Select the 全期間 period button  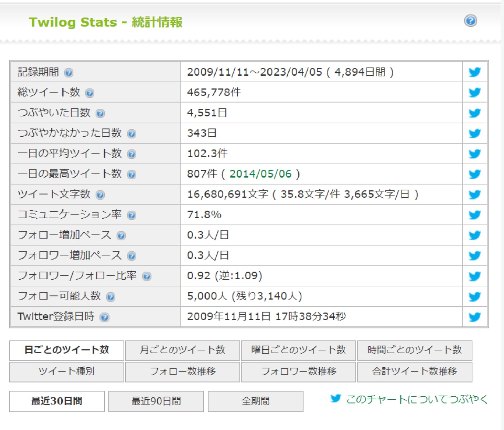pos(255,401)
